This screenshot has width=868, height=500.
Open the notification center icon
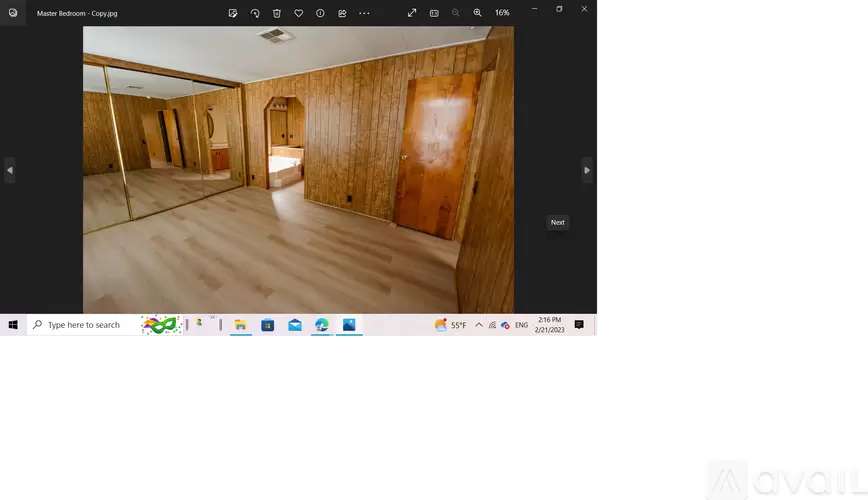[579, 325]
